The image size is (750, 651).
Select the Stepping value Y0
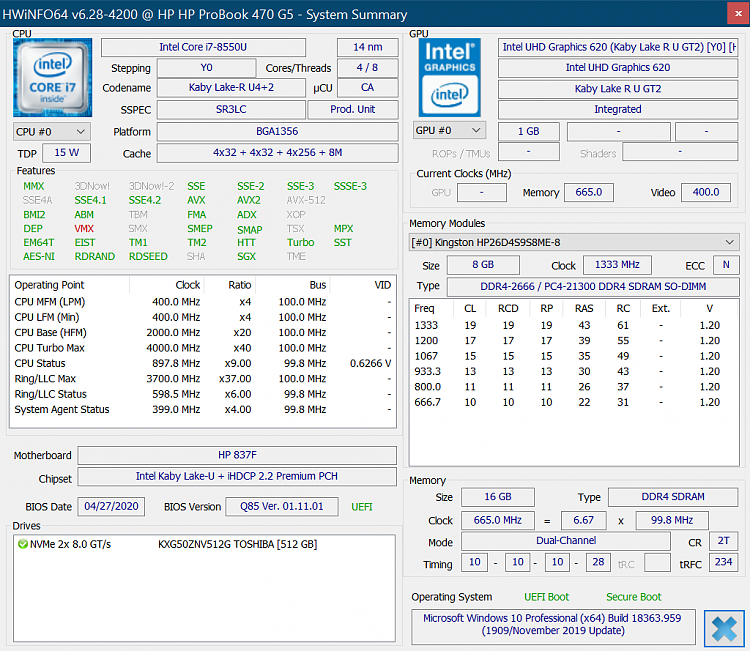click(206, 67)
